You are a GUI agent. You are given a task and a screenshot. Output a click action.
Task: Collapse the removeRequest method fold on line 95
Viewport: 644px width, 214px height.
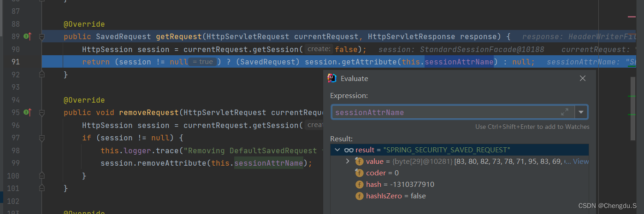pyautogui.click(x=41, y=112)
